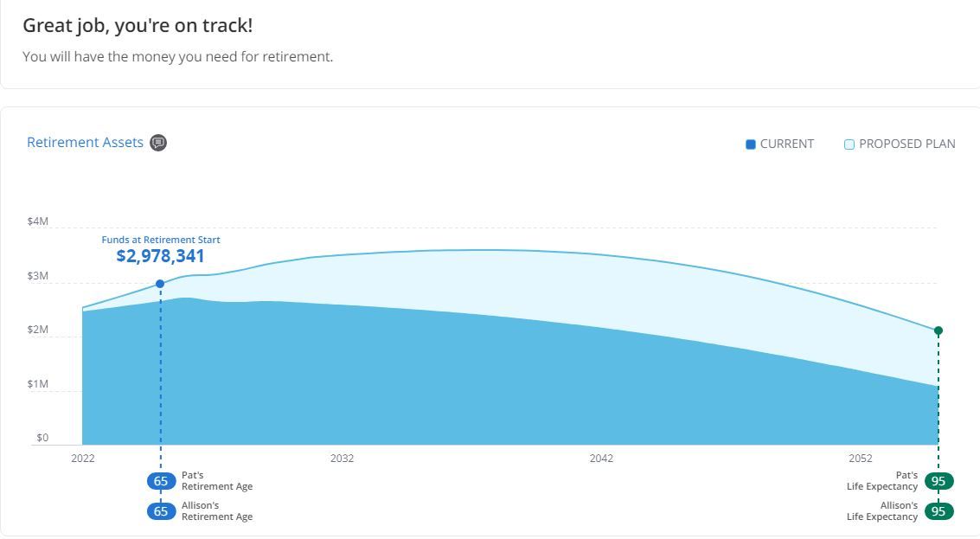This screenshot has width=980, height=539.
Task: Click Pat's Retirement Age text label
Action: point(217,481)
